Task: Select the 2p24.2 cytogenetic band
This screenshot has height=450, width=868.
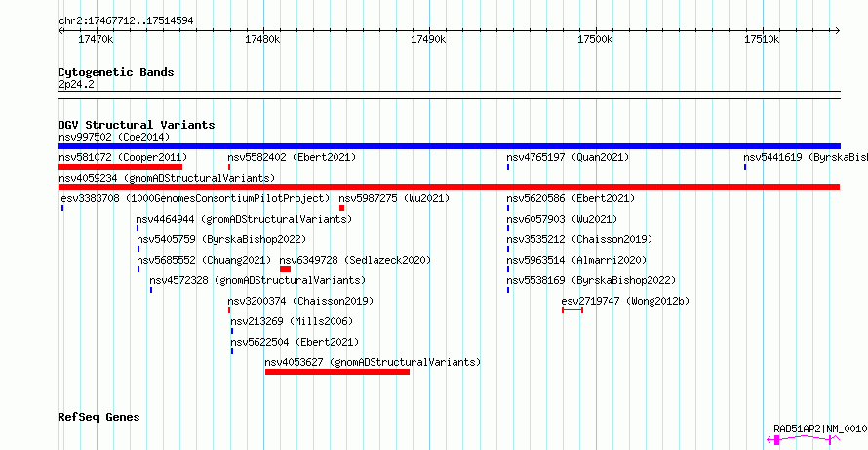Action: click(x=449, y=95)
